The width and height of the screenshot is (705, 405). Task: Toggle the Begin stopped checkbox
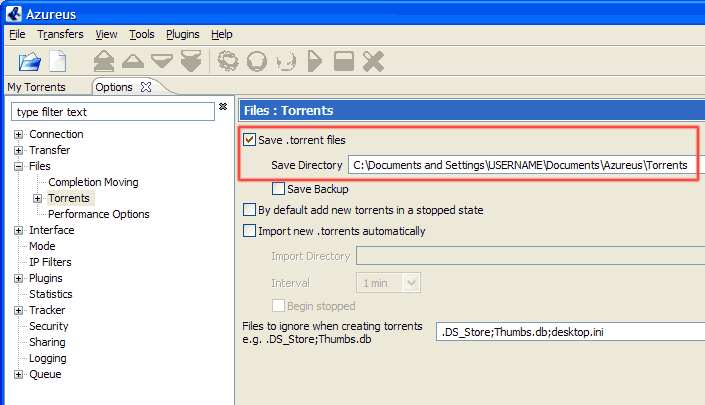(x=278, y=306)
